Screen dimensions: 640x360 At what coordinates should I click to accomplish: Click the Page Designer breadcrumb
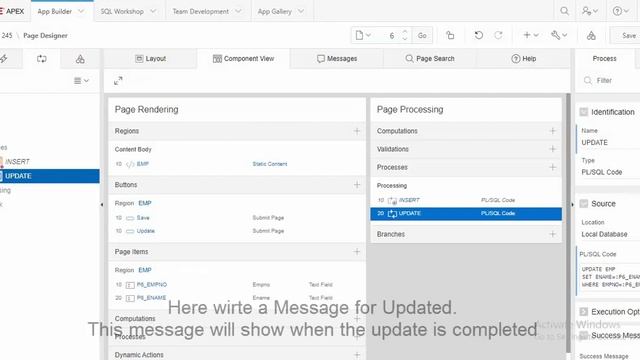coord(45,36)
